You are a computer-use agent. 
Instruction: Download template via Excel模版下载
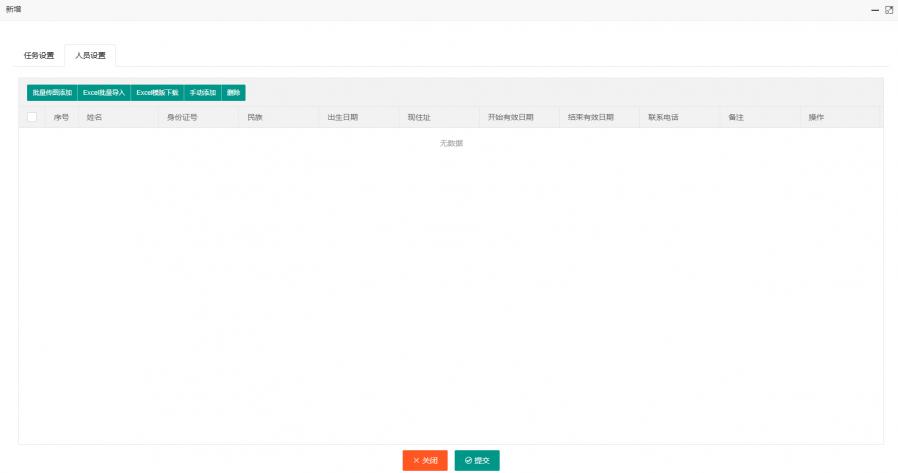point(157,92)
